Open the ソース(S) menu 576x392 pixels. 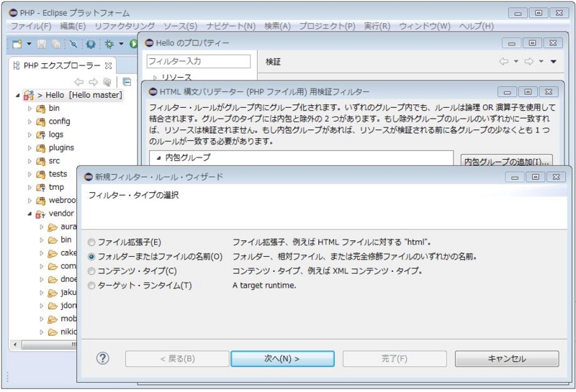click(180, 26)
